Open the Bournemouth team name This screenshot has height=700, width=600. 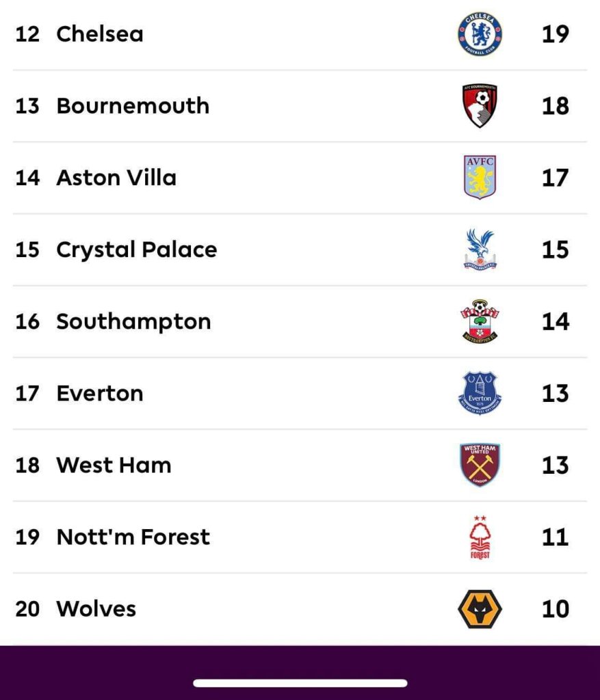(133, 106)
